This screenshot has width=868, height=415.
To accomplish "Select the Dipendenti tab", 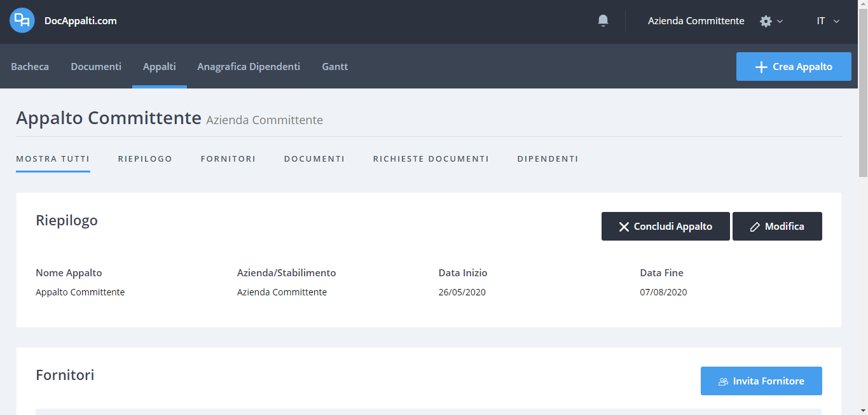I will coord(548,158).
